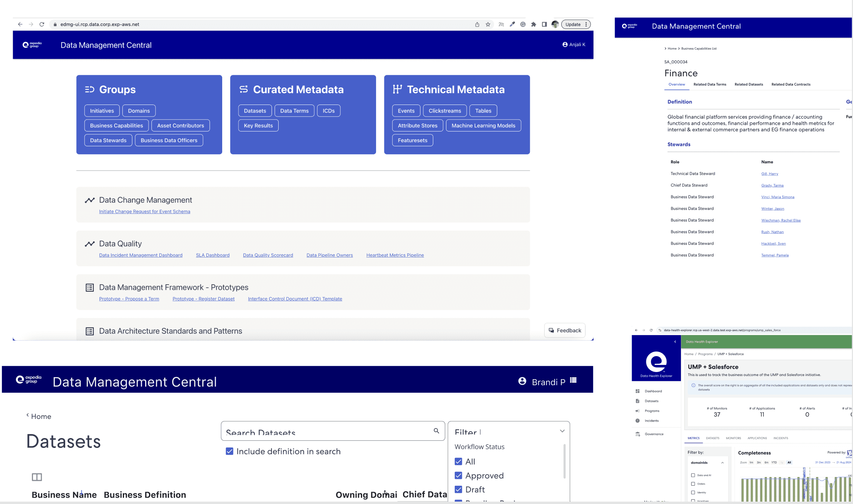Image resolution: width=853 pixels, height=504 pixels.
Task: Uncheck the Draft workflow status checkbox
Action: pyautogui.click(x=458, y=489)
